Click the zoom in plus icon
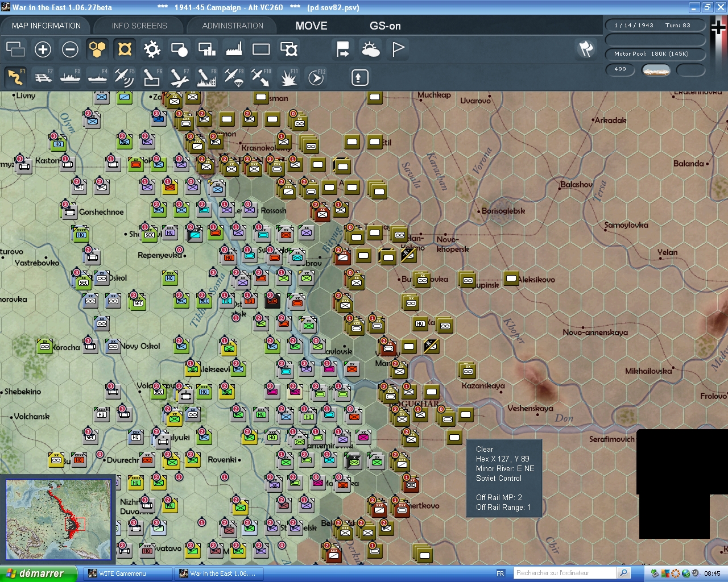The width and height of the screenshot is (728, 582). (43, 49)
